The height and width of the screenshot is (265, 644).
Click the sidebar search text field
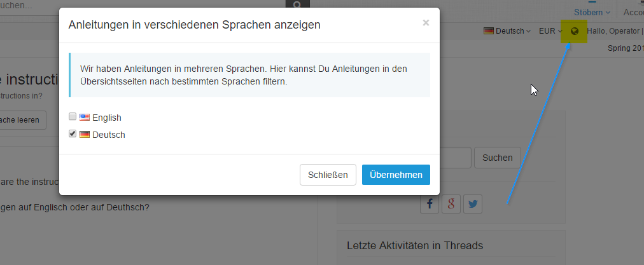pos(455,158)
